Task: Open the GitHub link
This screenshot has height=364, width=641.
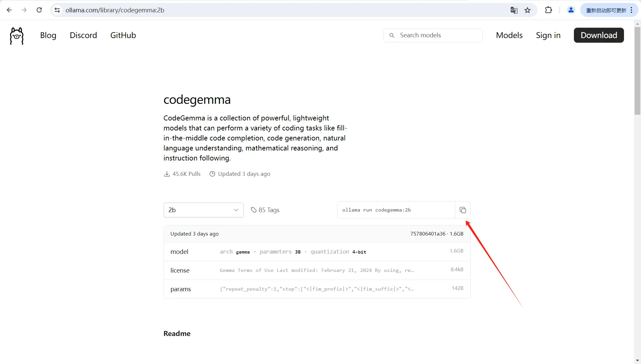Action: pyautogui.click(x=123, y=35)
